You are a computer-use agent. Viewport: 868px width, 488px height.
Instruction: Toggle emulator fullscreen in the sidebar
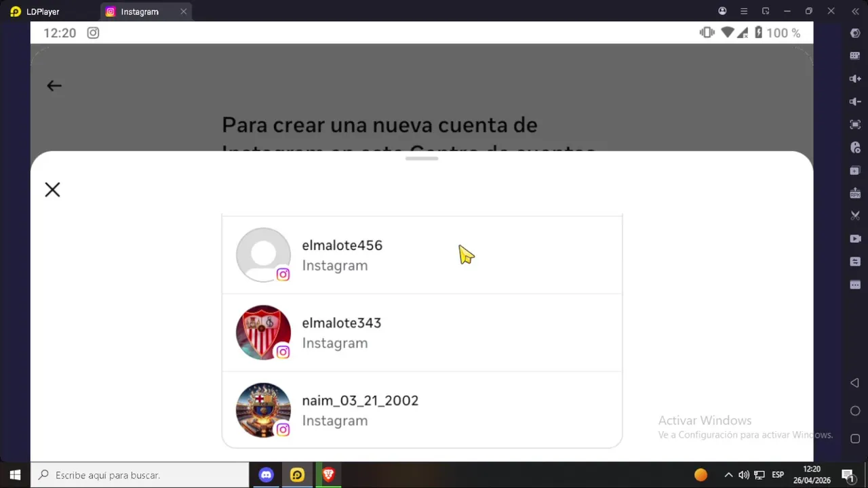[x=855, y=125]
